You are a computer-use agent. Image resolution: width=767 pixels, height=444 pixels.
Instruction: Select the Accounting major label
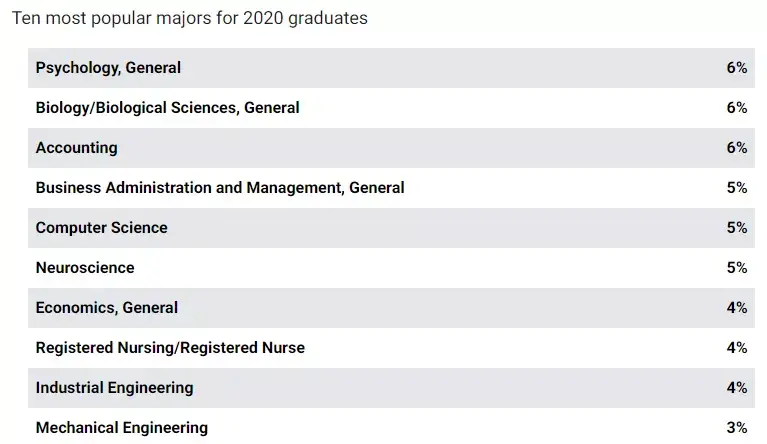76,148
